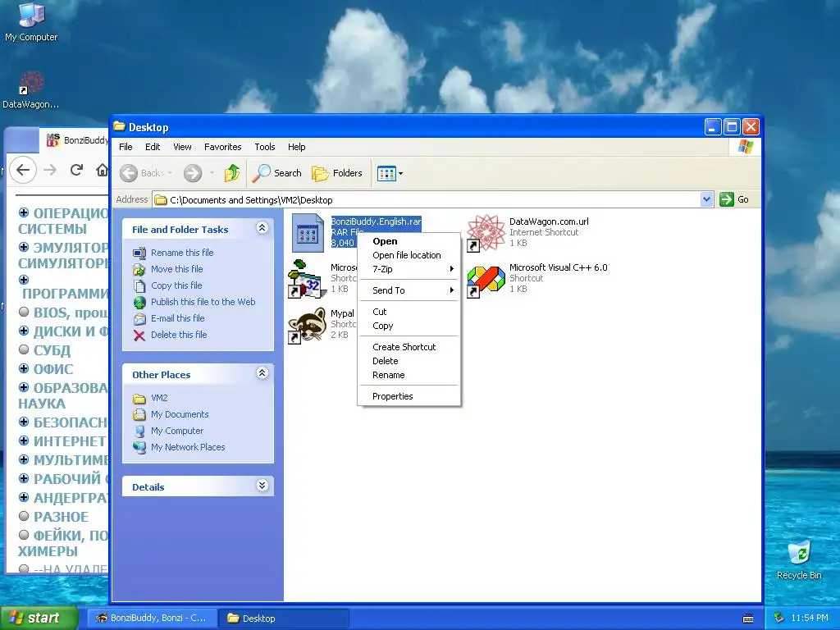Image resolution: width=840 pixels, height=630 pixels.
Task: Collapse File and Folder Tasks panel
Action: [x=262, y=228]
